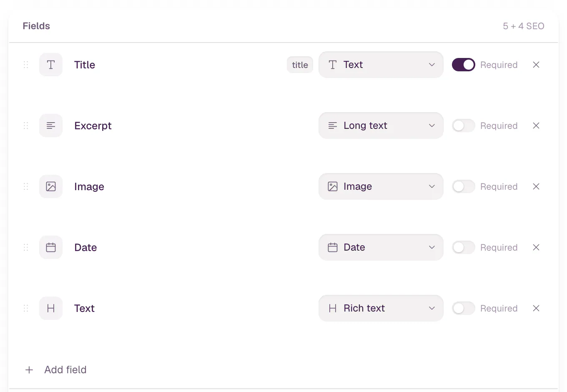567x392 pixels.
Task: Click the Image field's picture icon
Action: pos(51,186)
